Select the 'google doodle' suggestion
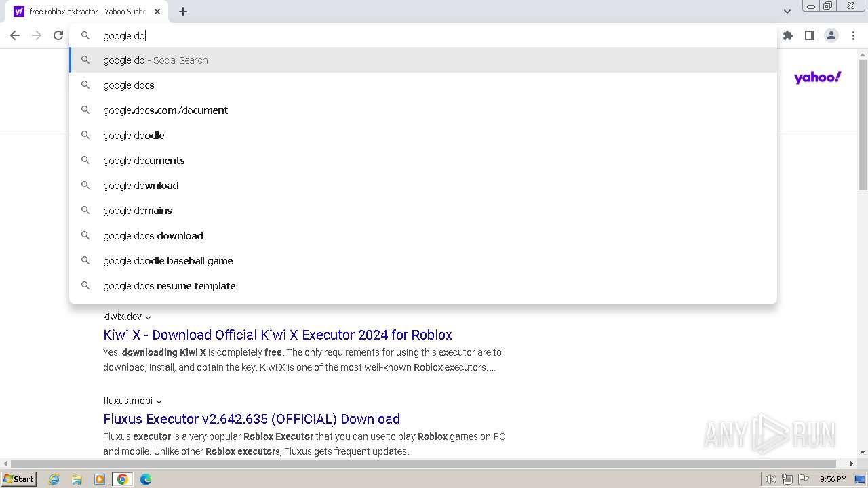 click(x=423, y=136)
